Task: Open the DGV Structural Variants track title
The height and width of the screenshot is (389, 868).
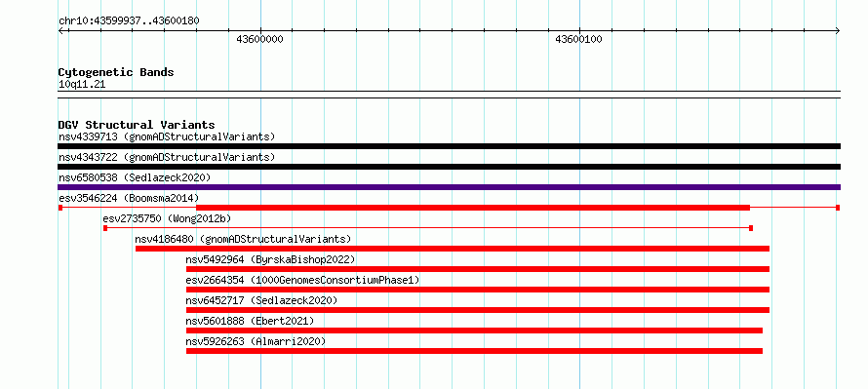Action: [137, 125]
